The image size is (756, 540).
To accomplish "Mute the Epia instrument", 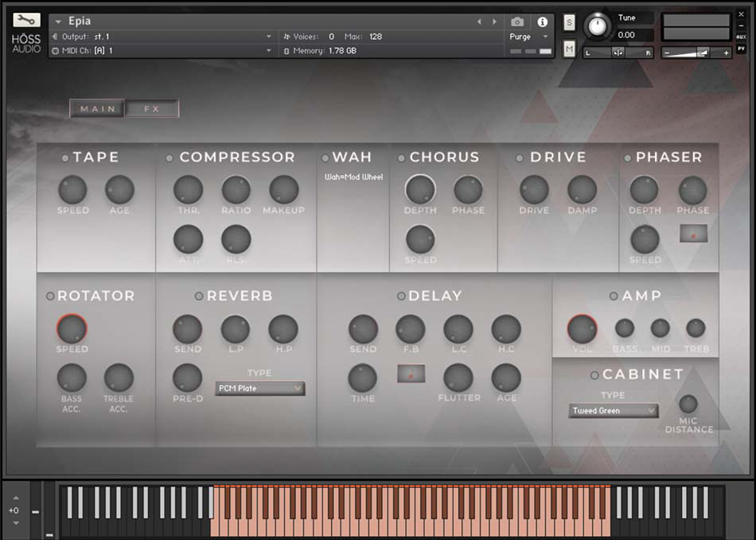I will (x=569, y=49).
